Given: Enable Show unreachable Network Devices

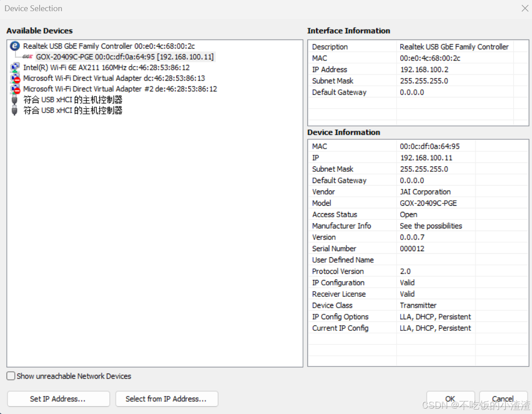Looking at the screenshot, I should click(10, 376).
